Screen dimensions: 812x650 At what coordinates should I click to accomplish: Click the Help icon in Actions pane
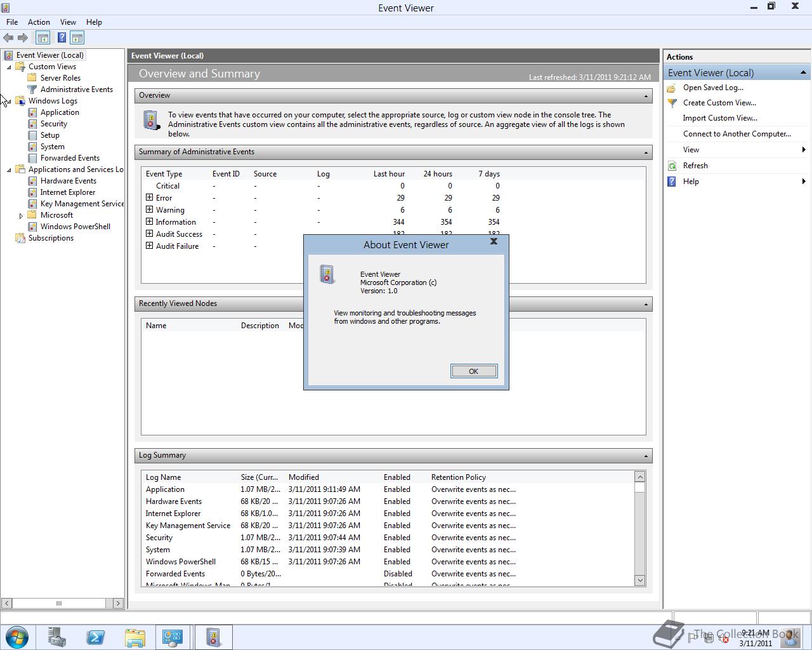[672, 182]
